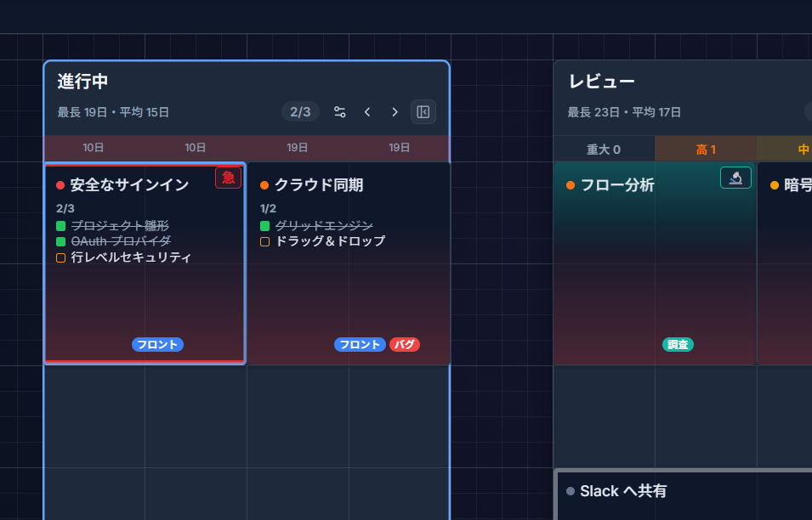Click the レビュー column heading
The height and width of the screenshot is (520, 812).
click(601, 82)
